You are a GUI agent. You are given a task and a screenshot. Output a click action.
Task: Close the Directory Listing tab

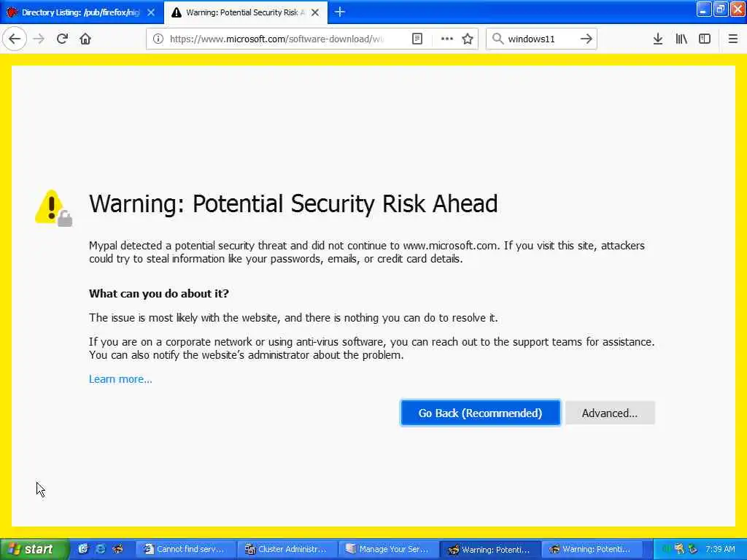coord(151,12)
